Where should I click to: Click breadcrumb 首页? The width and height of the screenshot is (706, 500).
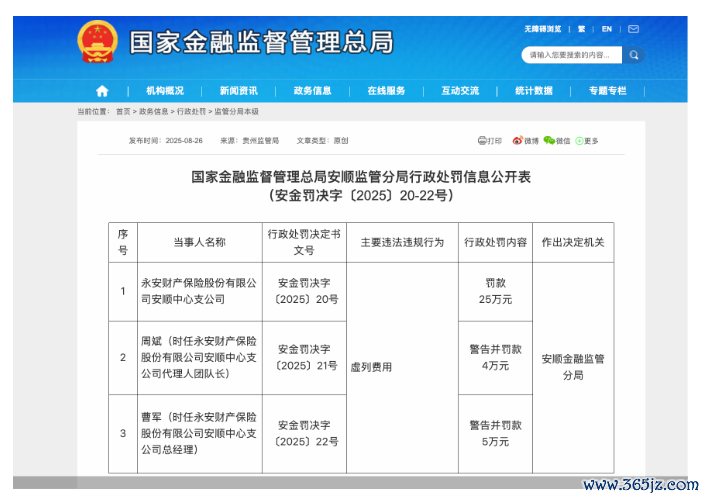tap(123, 111)
